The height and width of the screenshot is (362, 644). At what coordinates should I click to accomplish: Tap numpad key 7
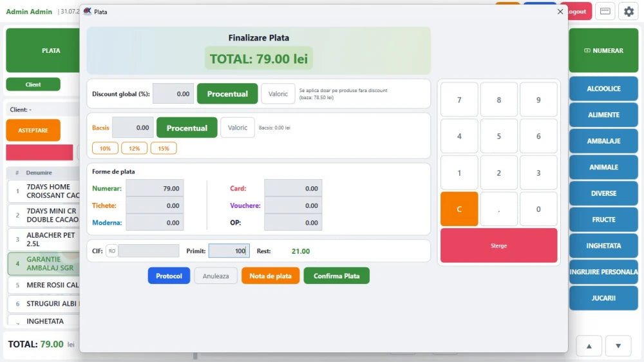[x=459, y=100]
